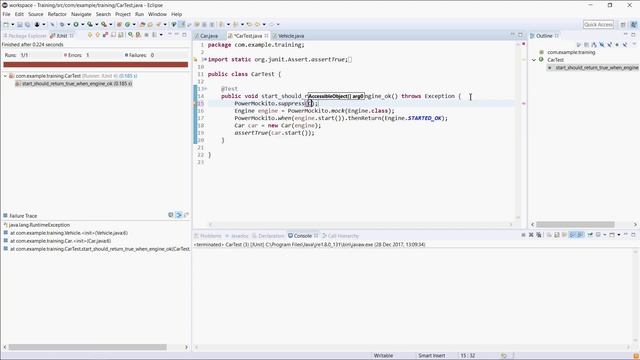This screenshot has width=640, height=360.
Task: Stop the JUnit test run
Action: tap(146, 35)
